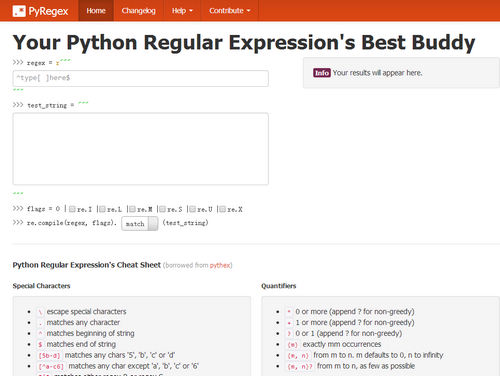Viewport: 500px width, 376px height.
Task: Open the match method dropdown
Action: pyautogui.click(x=140, y=224)
